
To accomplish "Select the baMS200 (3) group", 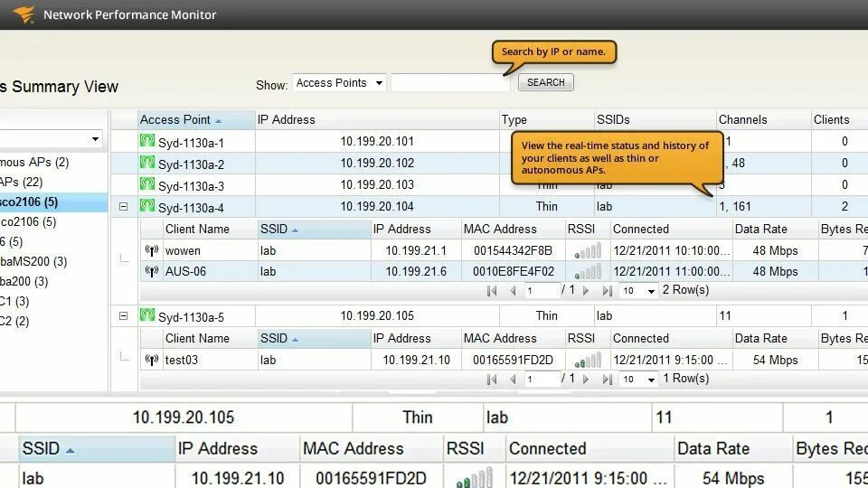I will [x=33, y=261].
